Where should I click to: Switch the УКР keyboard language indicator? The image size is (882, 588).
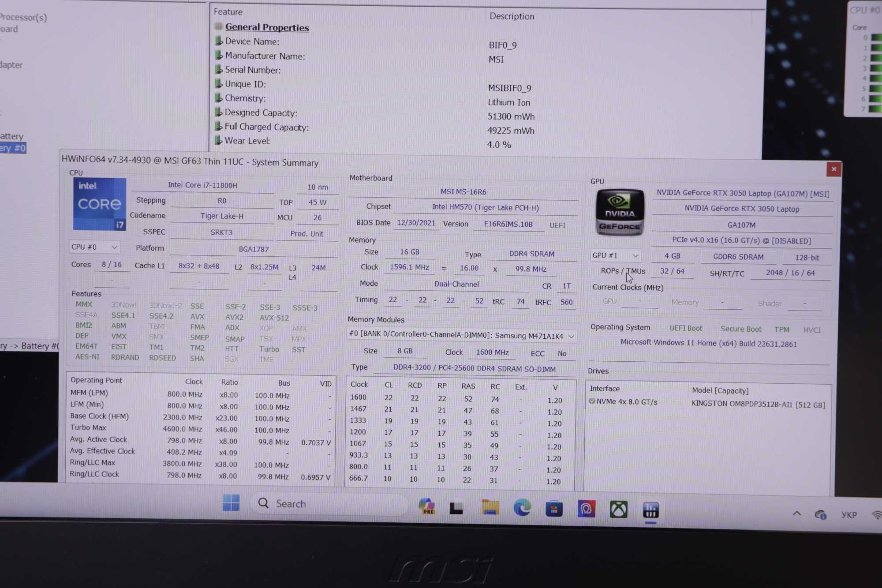(849, 515)
